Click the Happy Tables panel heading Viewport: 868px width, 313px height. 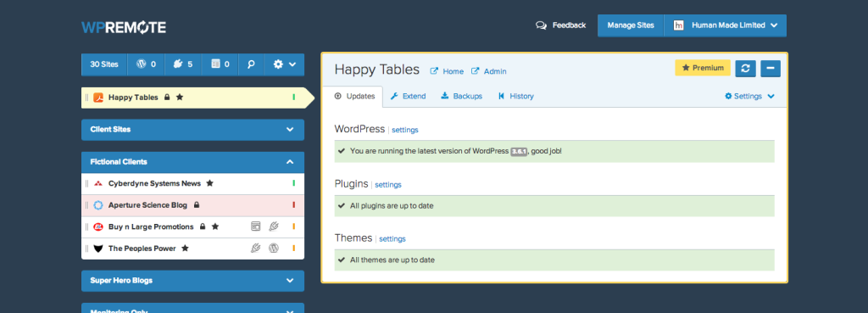point(377,70)
